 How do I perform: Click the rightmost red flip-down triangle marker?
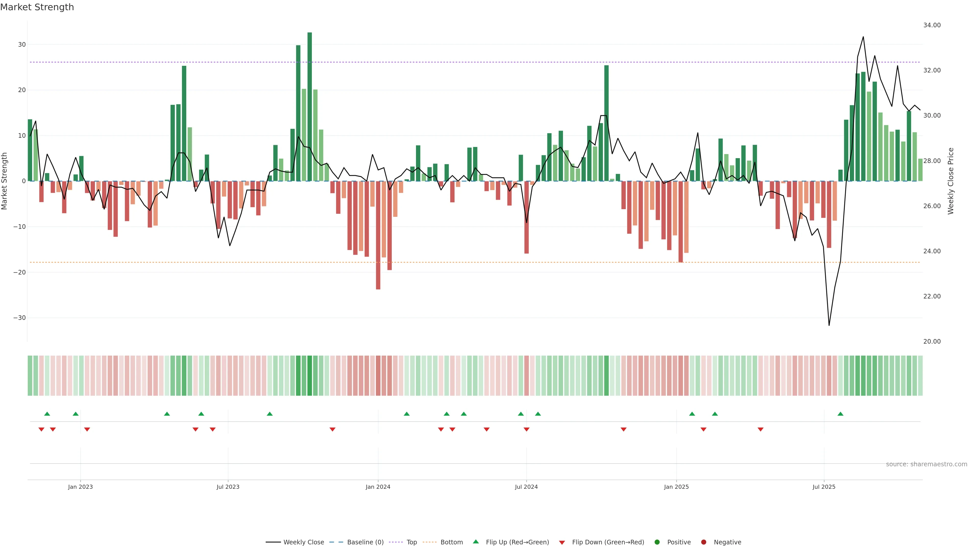pyautogui.click(x=761, y=429)
